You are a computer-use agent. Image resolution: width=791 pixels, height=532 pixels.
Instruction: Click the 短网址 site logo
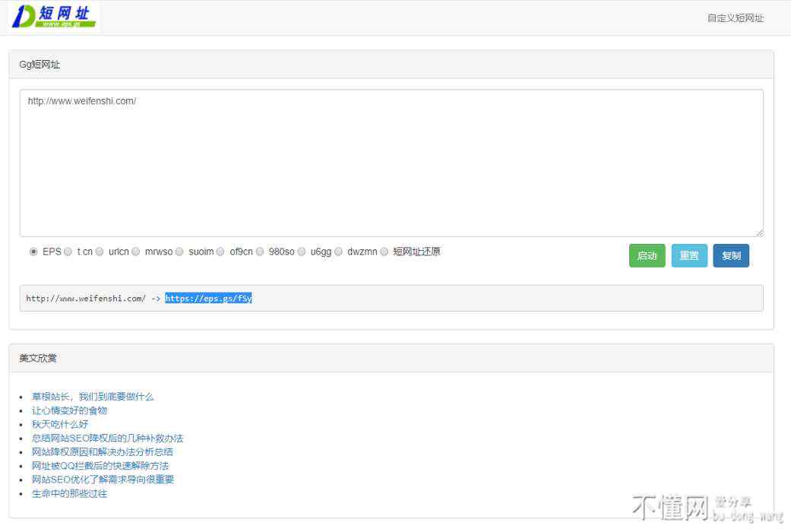coord(54,17)
